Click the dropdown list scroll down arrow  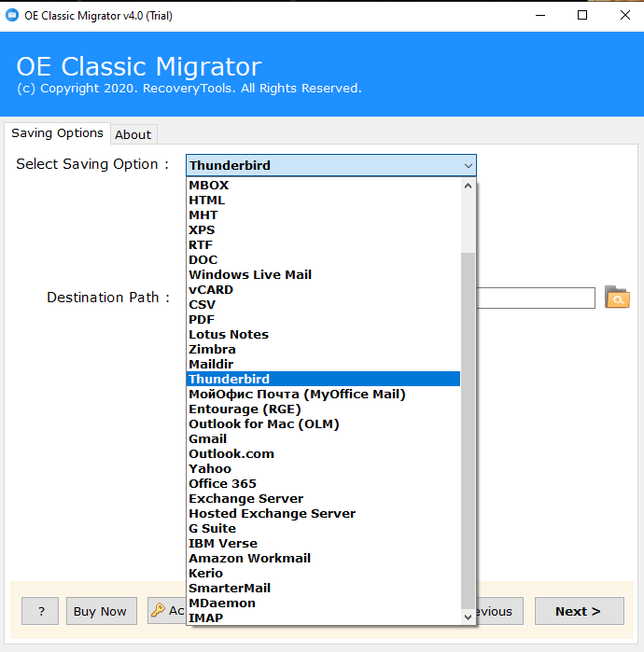point(468,617)
